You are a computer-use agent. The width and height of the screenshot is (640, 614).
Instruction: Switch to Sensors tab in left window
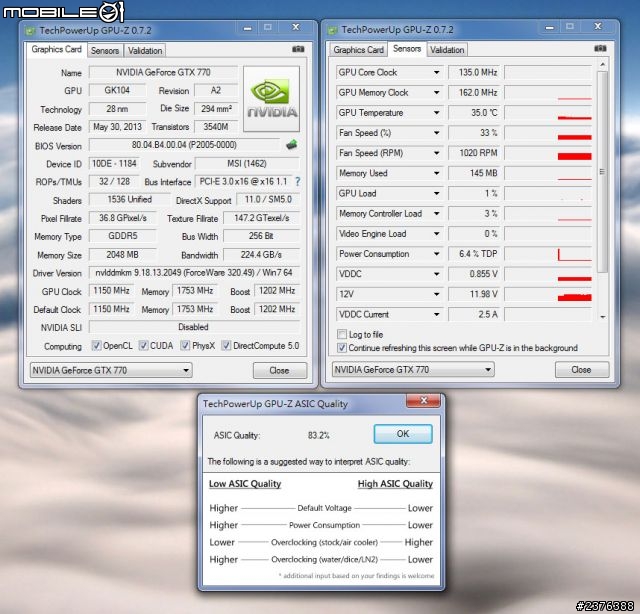click(x=105, y=51)
